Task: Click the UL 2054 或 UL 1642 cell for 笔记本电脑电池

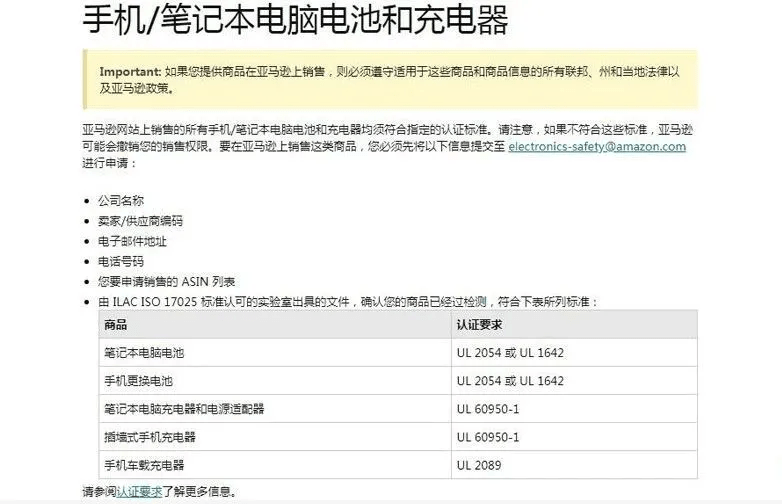Action: pos(574,353)
